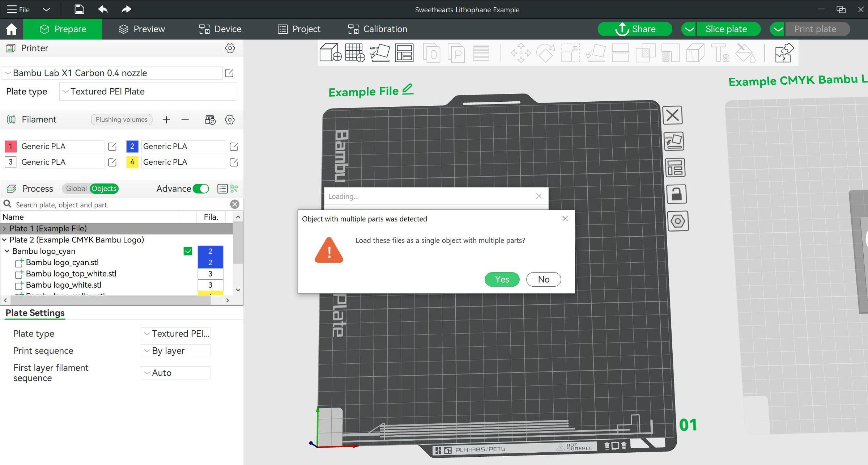Arrange objects on plate 1

(675, 168)
